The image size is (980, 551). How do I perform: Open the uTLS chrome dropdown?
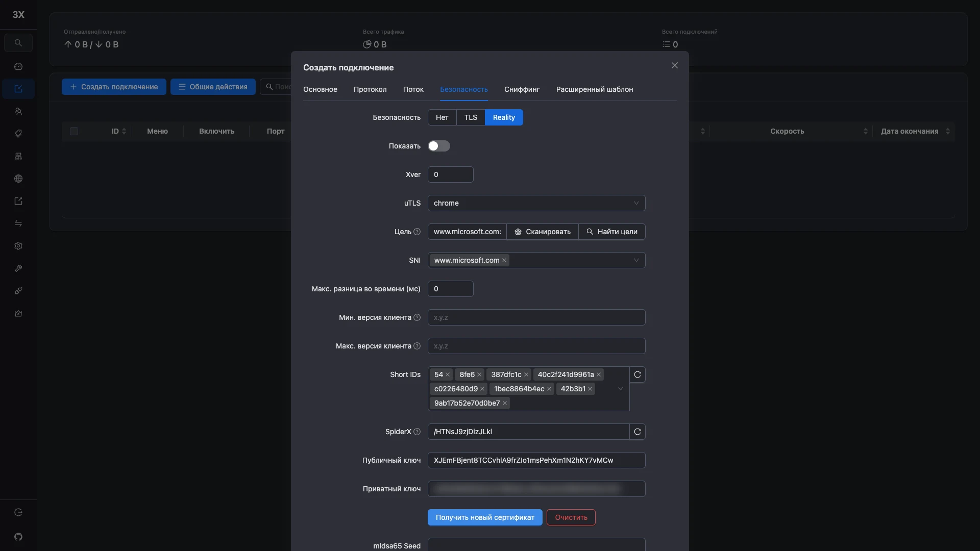[536, 203]
